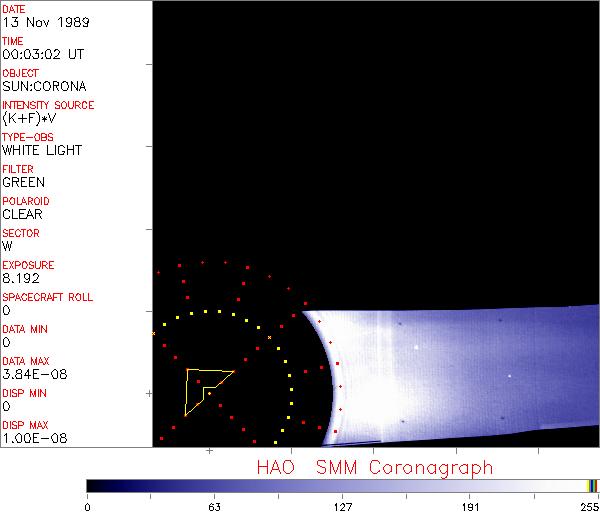This screenshot has width=600, height=512.
Task: Click the DISP MAX value 1.00E-08
Action: 28,438
